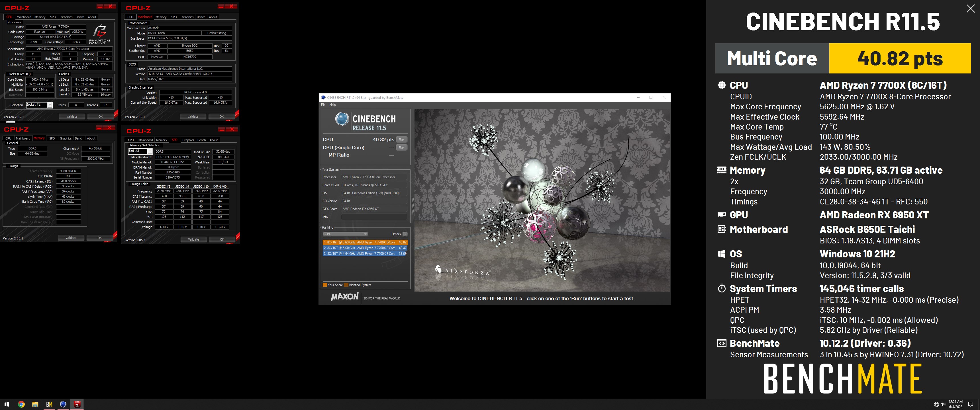
Task: Select ranking entry 2 with score 40.47
Action: pos(365,248)
